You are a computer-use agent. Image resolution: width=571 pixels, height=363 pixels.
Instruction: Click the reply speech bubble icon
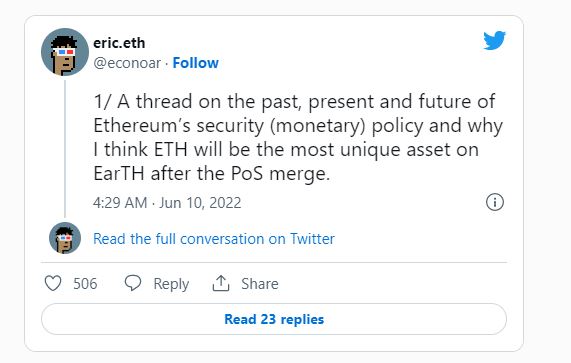(x=133, y=283)
